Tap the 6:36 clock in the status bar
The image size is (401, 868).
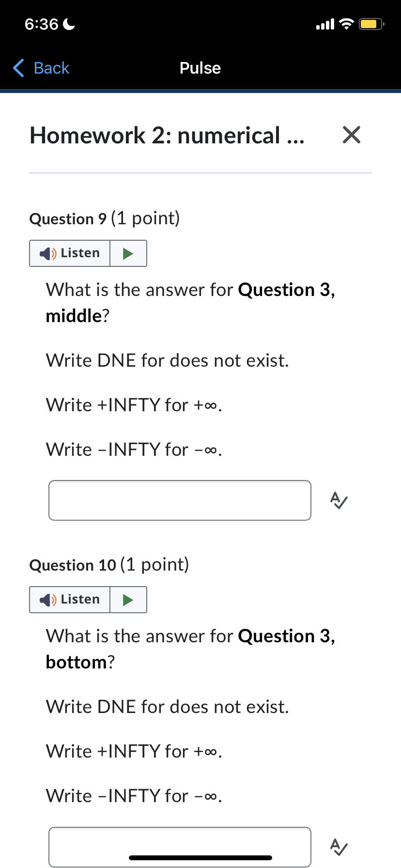[41, 23]
